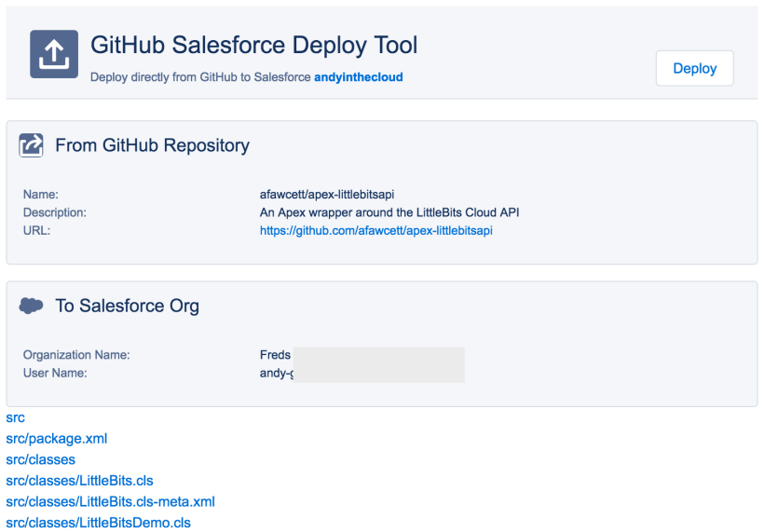Open the src/classes link
Viewport: 764px width, 532px height.
pos(40,459)
